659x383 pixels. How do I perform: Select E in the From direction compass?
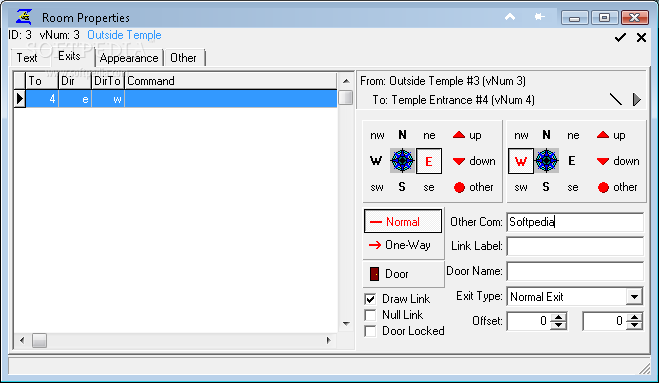[x=429, y=161]
